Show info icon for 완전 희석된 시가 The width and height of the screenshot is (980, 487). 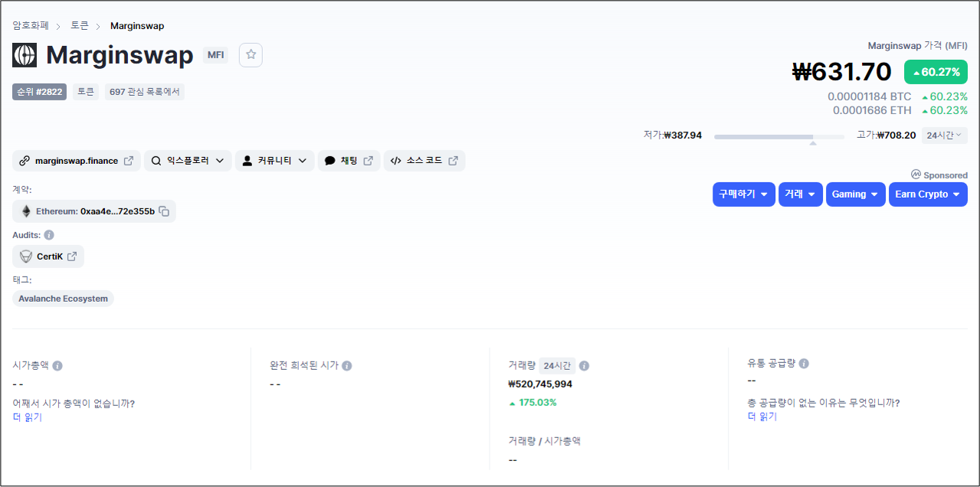[346, 366]
